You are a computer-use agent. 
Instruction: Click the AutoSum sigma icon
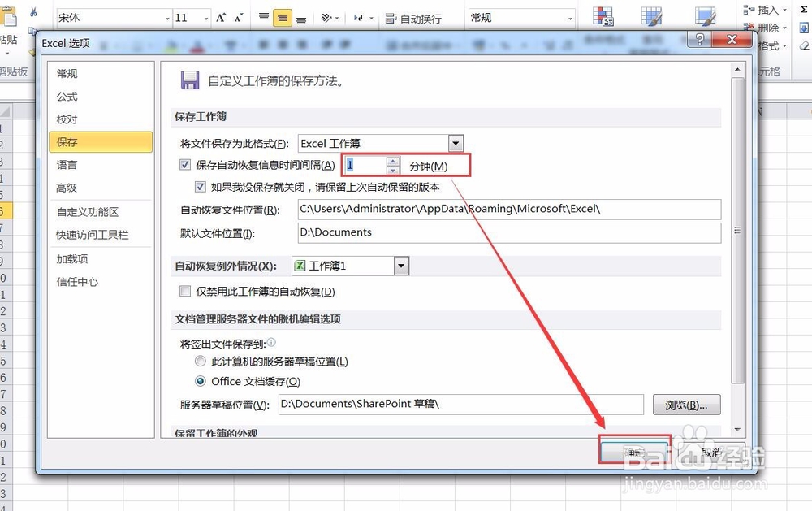click(x=805, y=9)
